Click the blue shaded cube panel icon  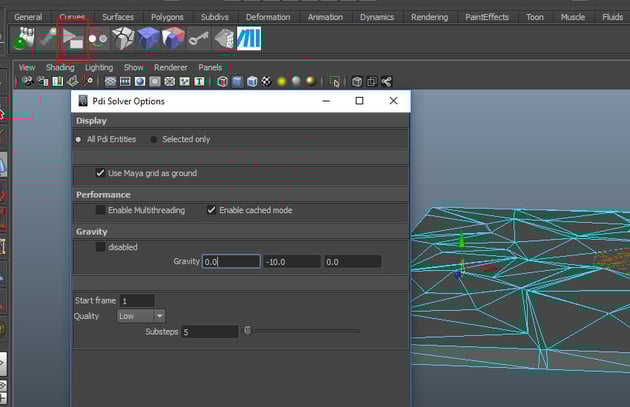(x=237, y=82)
